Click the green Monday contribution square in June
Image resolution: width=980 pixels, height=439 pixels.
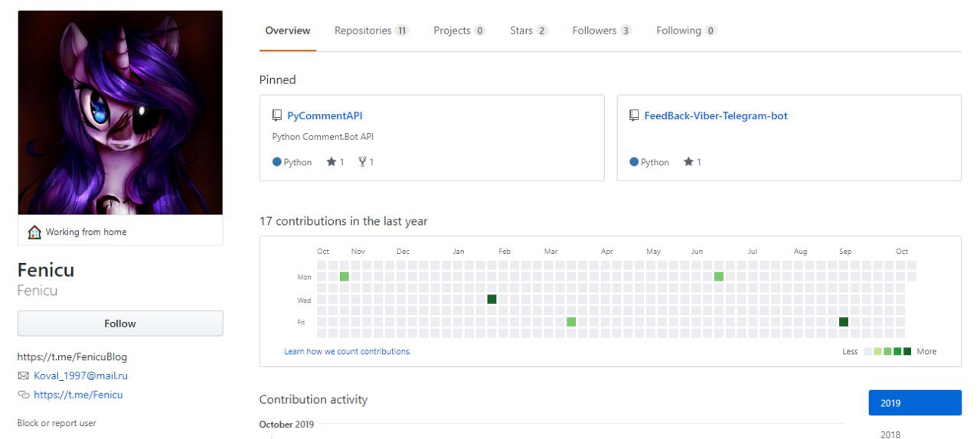(719, 276)
